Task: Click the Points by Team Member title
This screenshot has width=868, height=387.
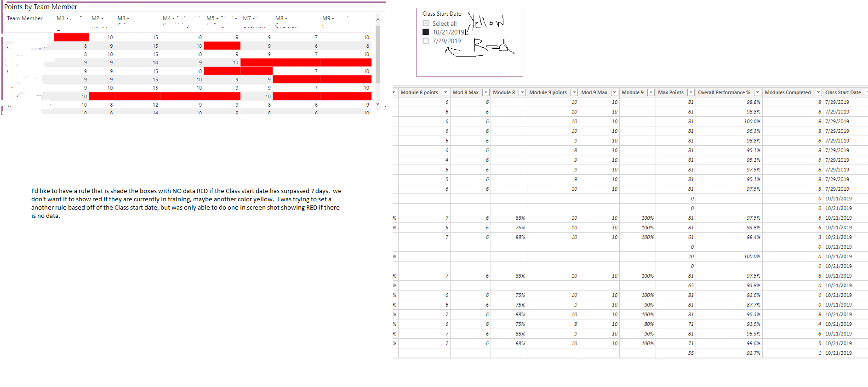Action: point(40,7)
